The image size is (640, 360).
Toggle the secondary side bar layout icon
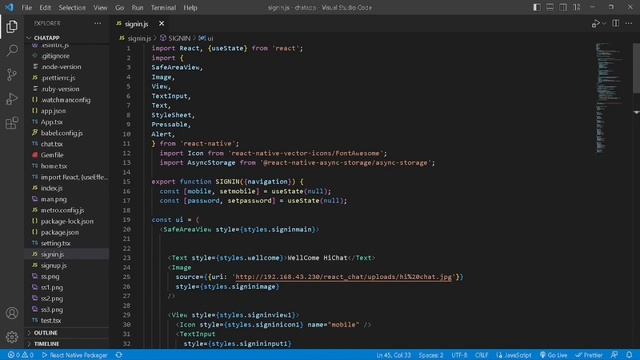click(x=563, y=7)
